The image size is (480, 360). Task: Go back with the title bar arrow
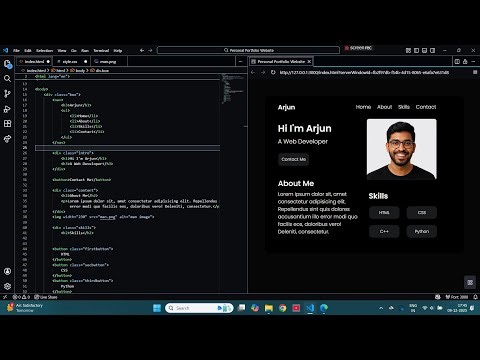[142, 50]
